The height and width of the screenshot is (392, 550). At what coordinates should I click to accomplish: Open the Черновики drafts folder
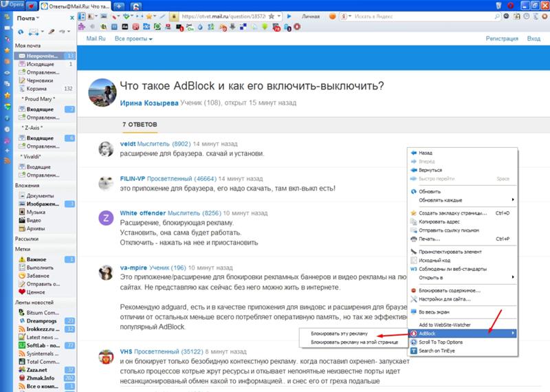[45, 80]
